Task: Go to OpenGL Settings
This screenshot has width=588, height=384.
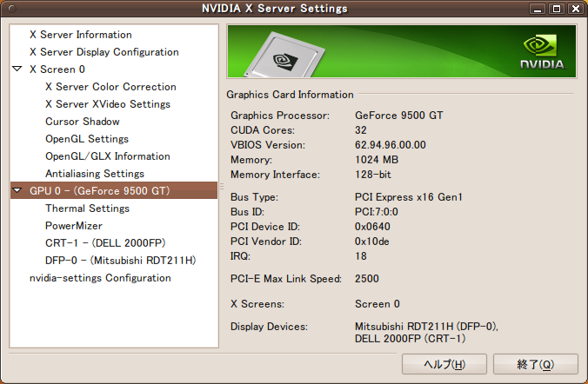Action: [86, 139]
